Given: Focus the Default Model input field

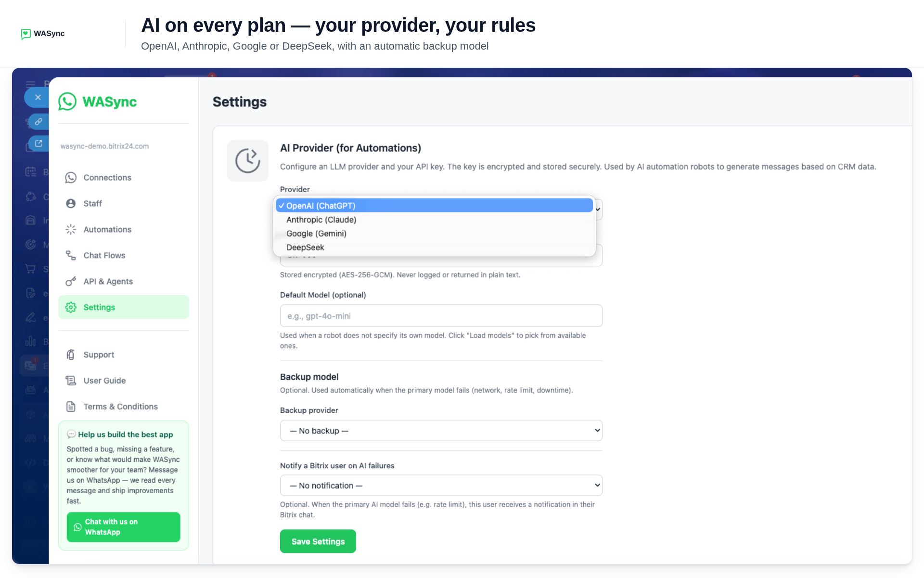Looking at the screenshot, I should pyautogui.click(x=441, y=316).
